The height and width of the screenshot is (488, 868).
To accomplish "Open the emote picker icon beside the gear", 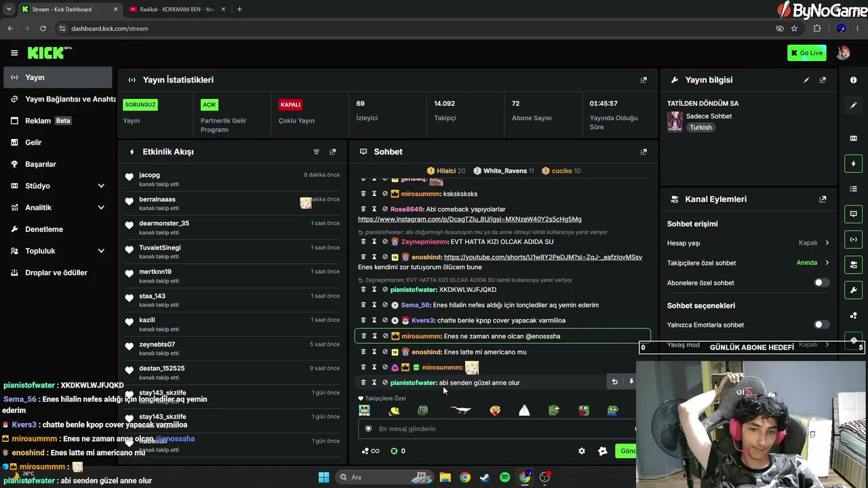I will click(x=602, y=451).
